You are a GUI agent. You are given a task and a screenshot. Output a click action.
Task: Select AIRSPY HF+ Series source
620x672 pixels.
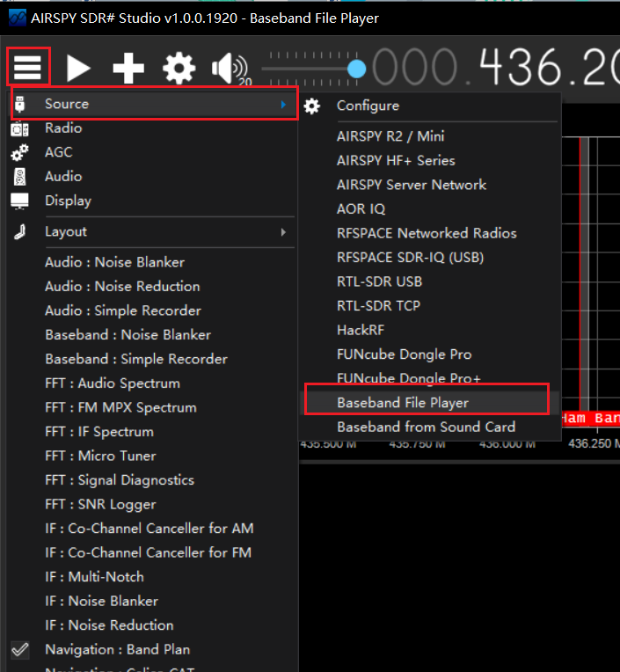pyautogui.click(x=396, y=161)
